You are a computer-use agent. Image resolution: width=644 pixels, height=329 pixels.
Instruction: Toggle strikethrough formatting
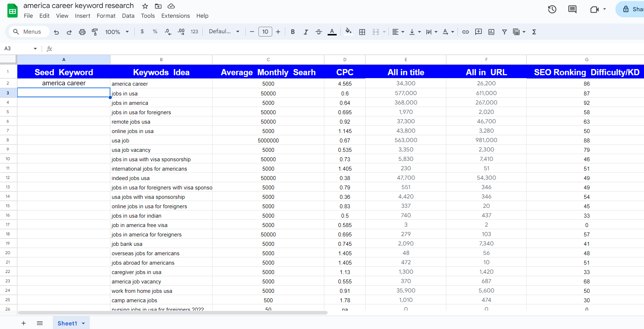click(x=319, y=32)
